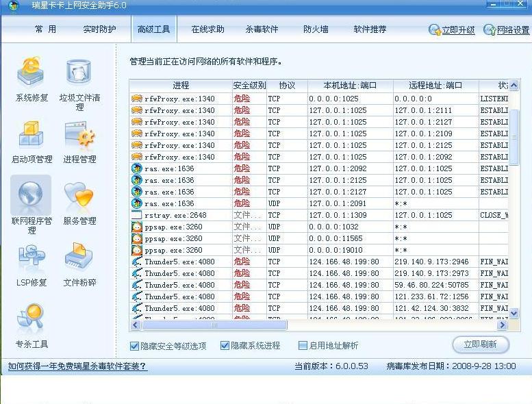Sort by 协议 column header

[x=287, y=86]
